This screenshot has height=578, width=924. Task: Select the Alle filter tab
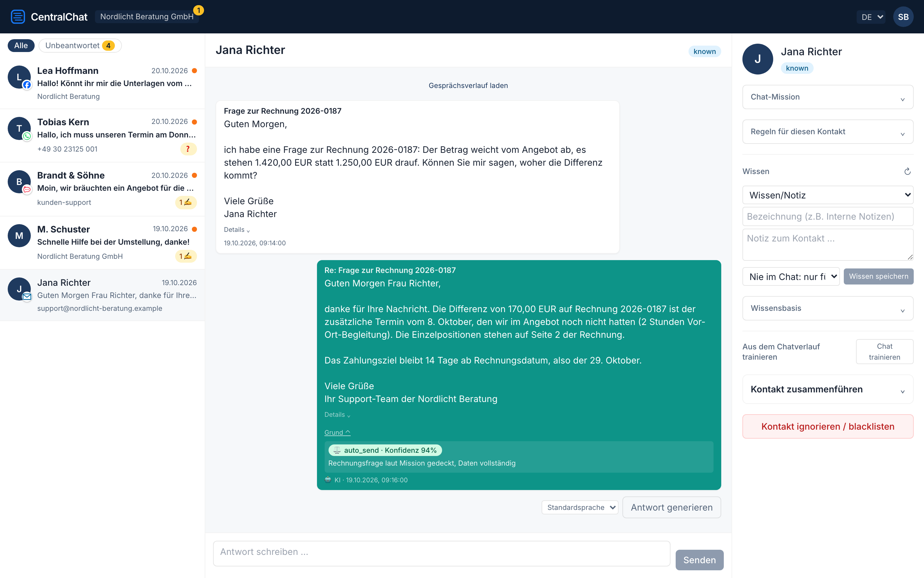pos(21,46)
